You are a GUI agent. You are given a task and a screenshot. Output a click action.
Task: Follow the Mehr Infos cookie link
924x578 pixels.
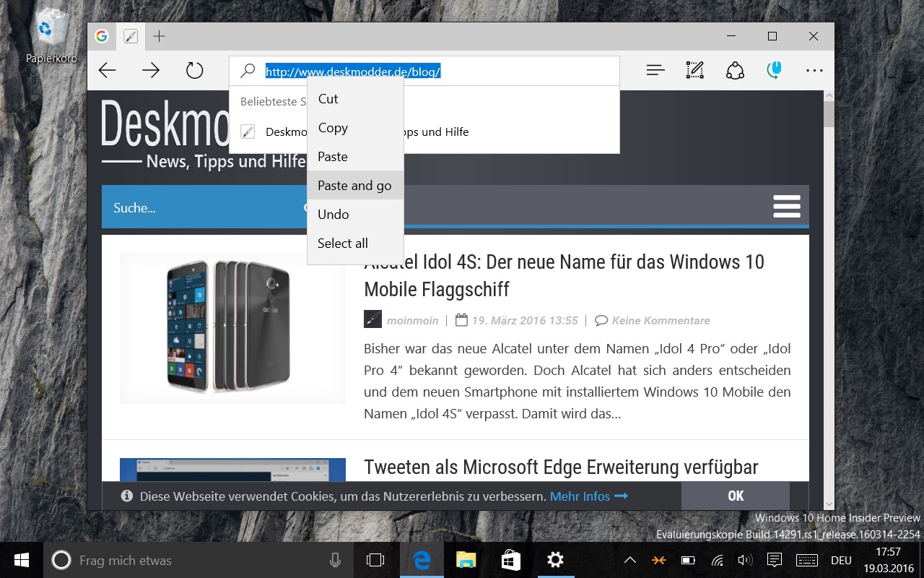[x=588, y=496]
